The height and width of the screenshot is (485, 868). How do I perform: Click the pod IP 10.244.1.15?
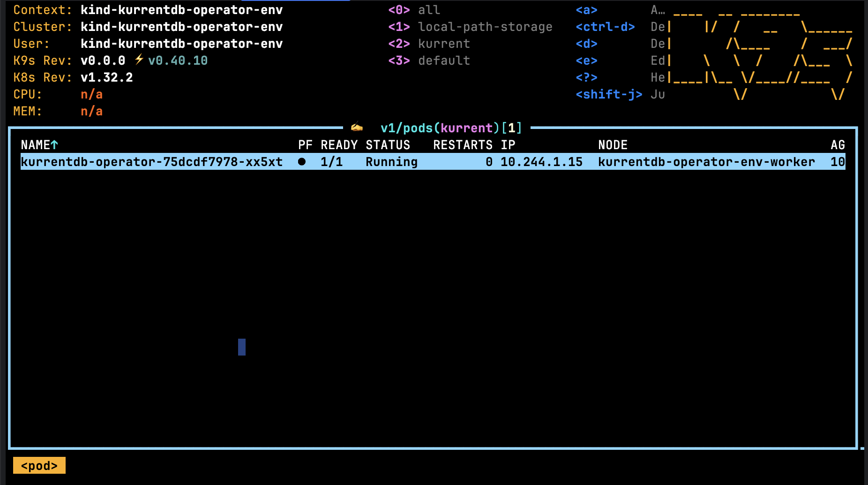tap(541, 162)
